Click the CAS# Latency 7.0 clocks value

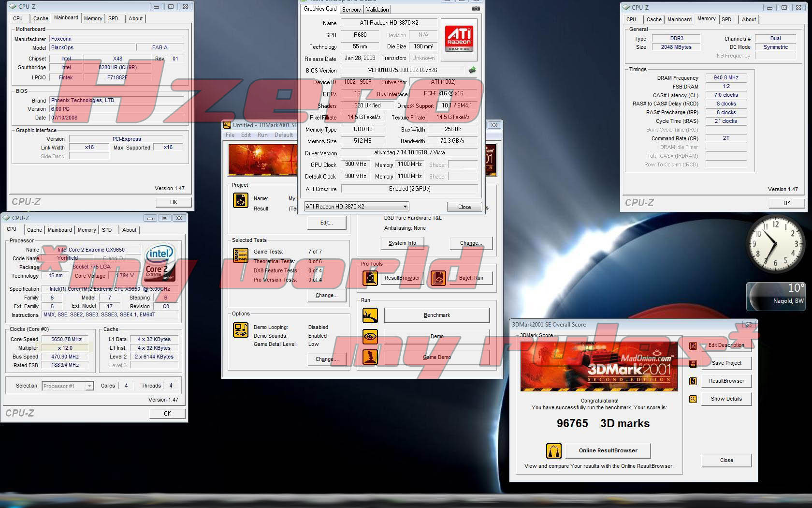726,95
